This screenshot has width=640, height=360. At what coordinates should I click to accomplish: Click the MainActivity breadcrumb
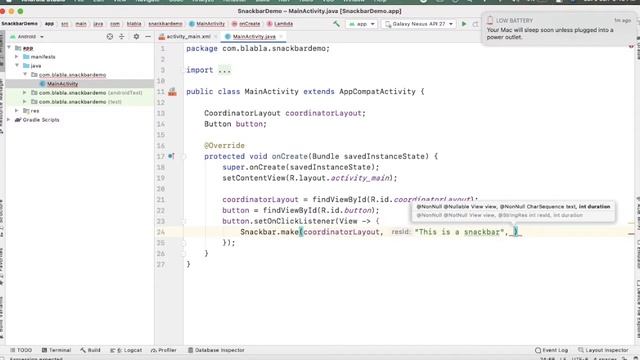click(207, 24)
